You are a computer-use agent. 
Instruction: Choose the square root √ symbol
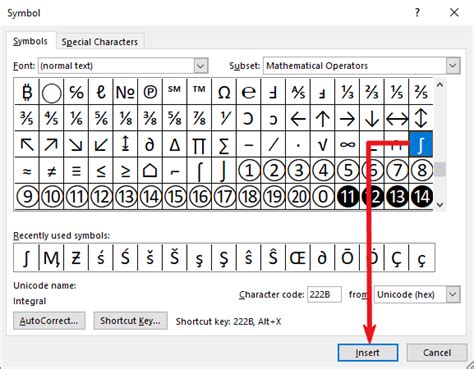322,144
